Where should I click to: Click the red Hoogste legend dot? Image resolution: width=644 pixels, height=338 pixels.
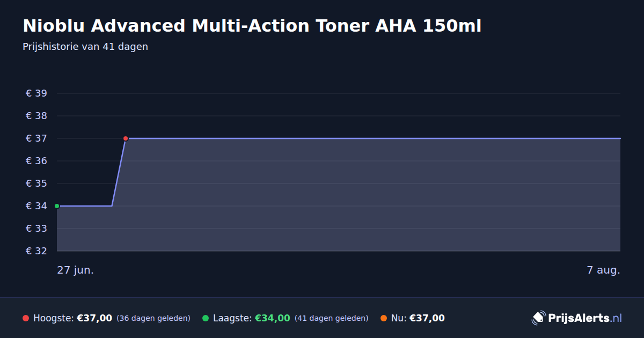pos(26,318)
